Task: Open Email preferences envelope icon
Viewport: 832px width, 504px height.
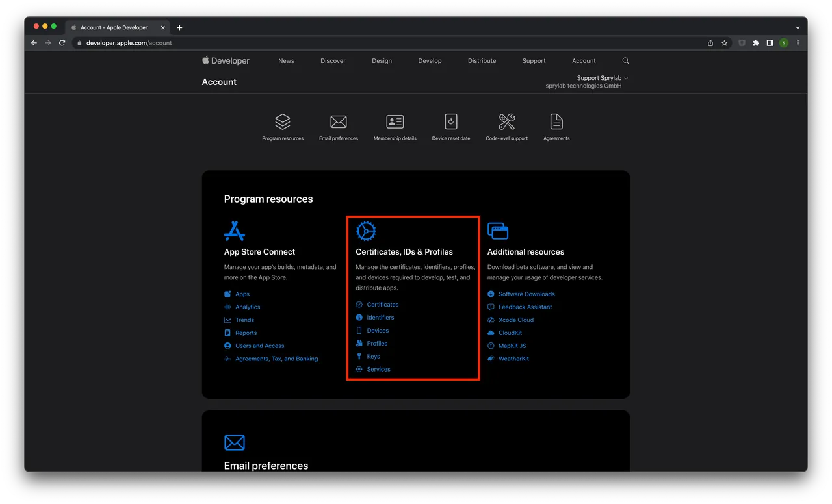Action: point(338,121)
